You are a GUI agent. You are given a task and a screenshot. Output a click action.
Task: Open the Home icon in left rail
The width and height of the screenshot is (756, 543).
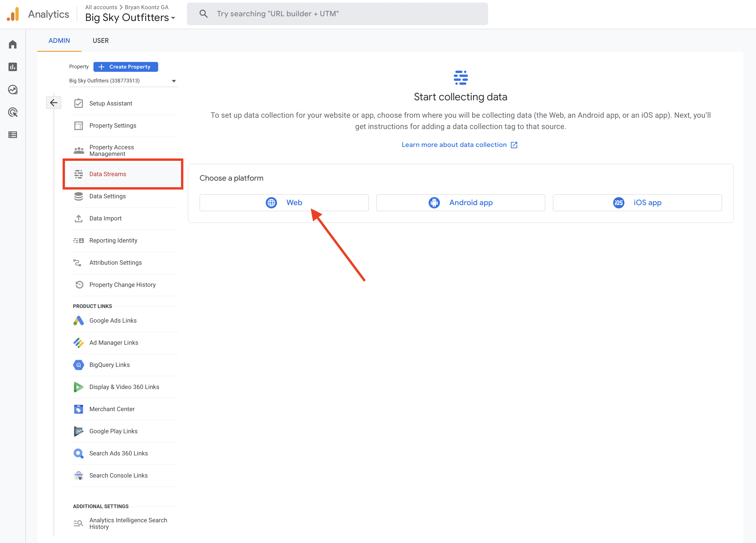pos(13,44)
